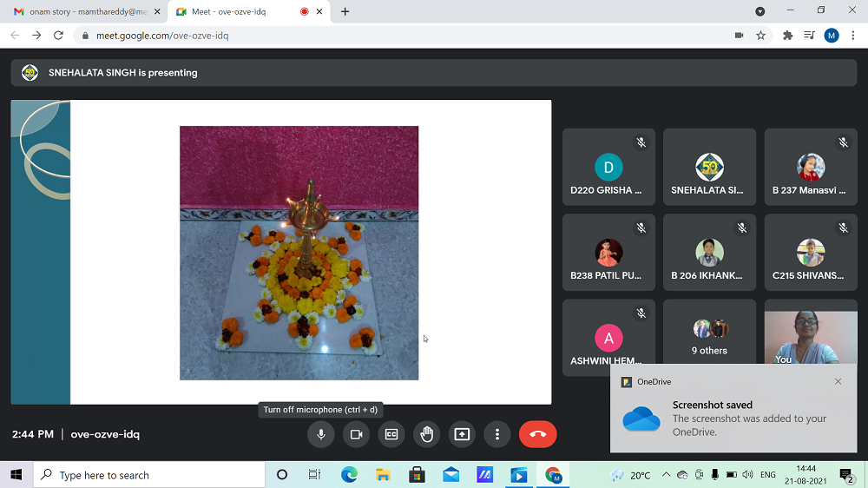Click the Present now screen share icon
The height and width of the screenshot is (488, 868).
[462, 434]
